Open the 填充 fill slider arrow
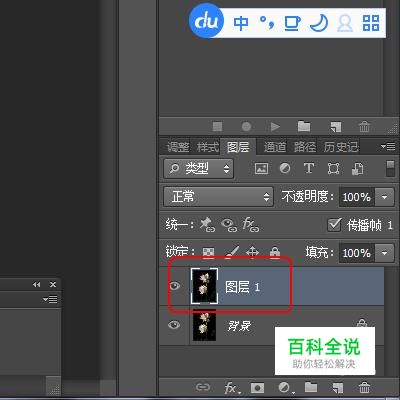Screen dimensions: 400x400 click(384, 253)
